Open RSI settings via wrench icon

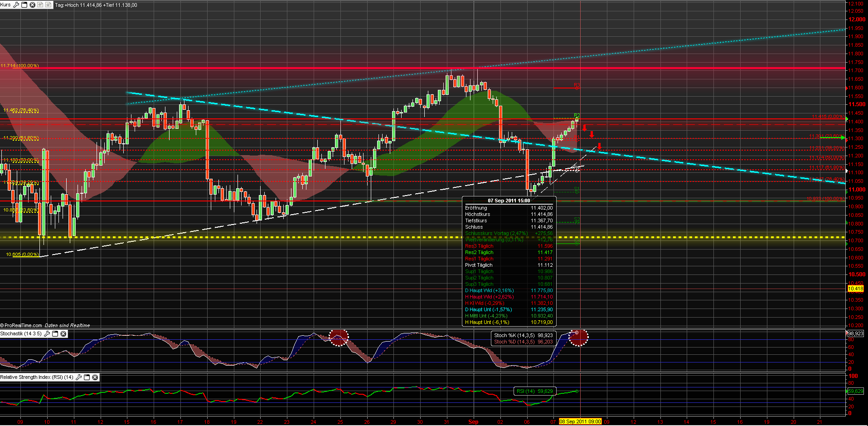pos(79,377)
